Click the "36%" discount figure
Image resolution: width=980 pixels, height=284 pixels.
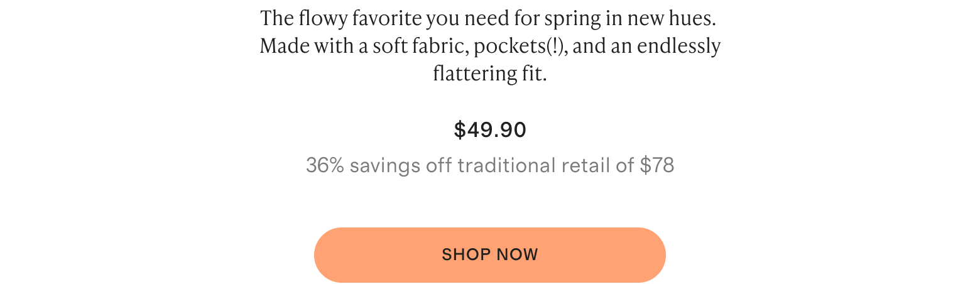(x=325, y=165)
